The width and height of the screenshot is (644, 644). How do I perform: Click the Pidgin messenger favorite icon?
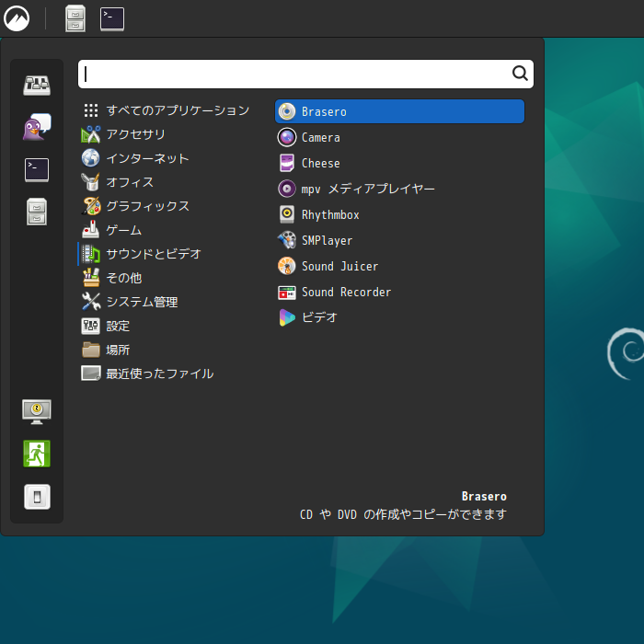37,128
